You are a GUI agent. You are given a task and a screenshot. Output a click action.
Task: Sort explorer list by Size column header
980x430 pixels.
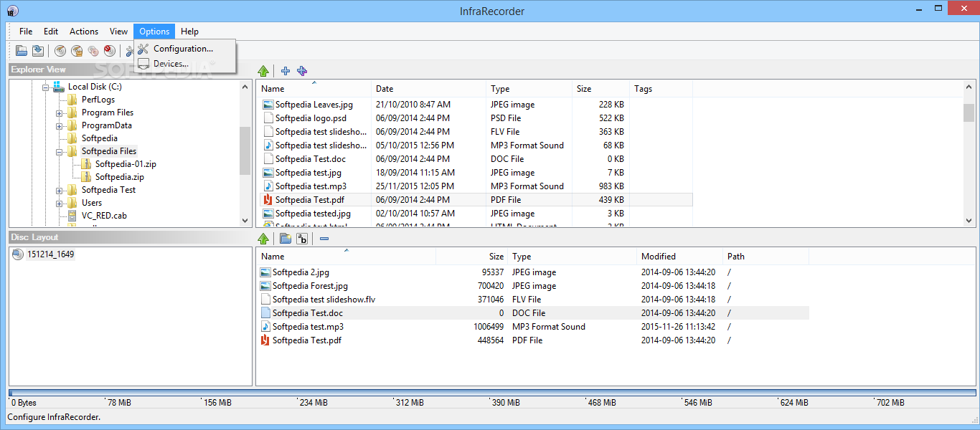pyautogui.click(x=600, y=89)
